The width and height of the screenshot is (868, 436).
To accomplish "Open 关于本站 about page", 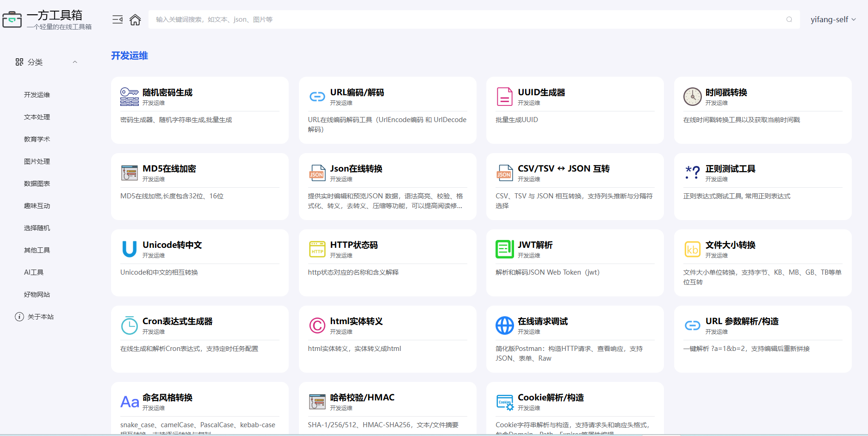I will (x=35, y=317).
